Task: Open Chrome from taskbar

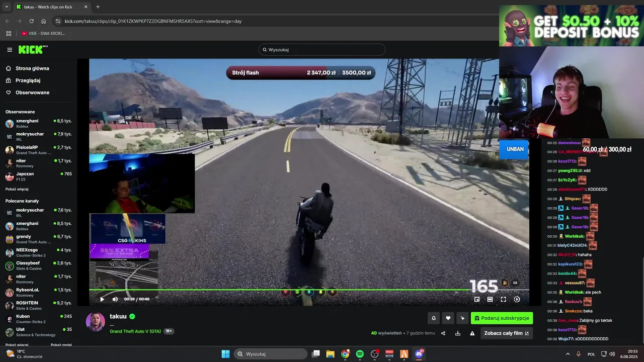Action: tap(345, 354)
